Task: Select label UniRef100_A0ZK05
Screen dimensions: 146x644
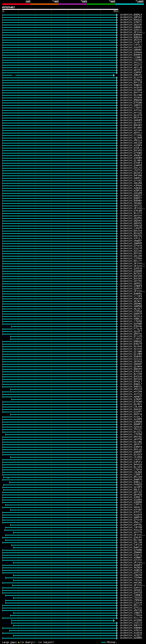Action: 131,87
